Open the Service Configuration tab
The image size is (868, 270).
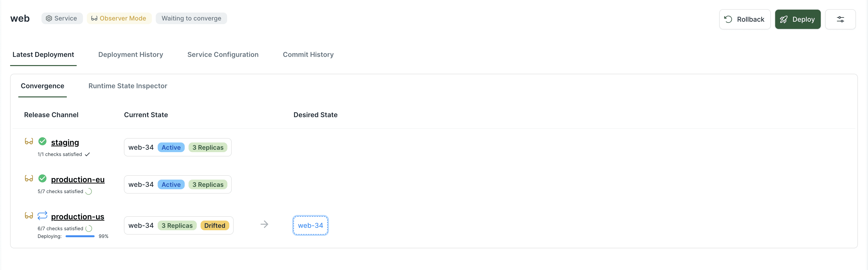click(x=223, y=55)
